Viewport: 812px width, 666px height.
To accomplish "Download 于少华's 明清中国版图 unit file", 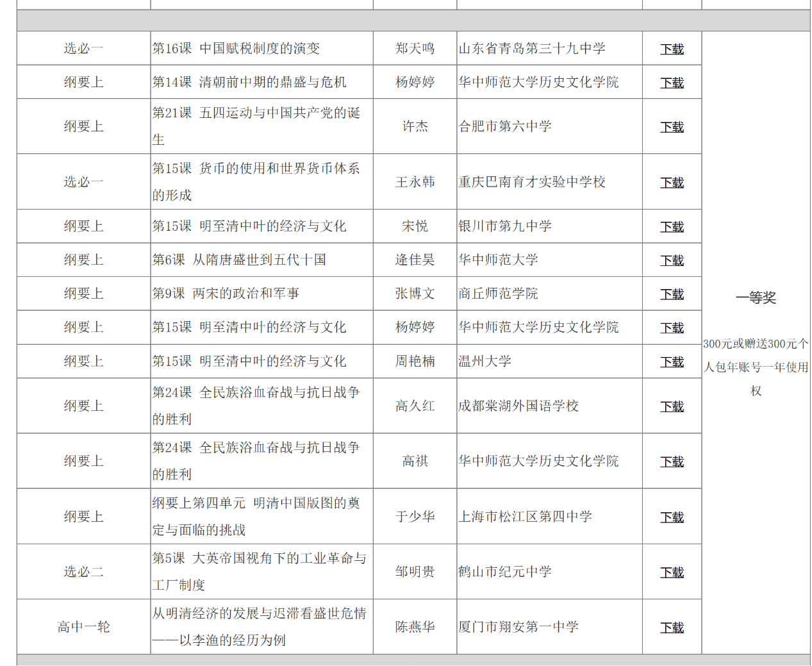I will click(x=672, y=517).
